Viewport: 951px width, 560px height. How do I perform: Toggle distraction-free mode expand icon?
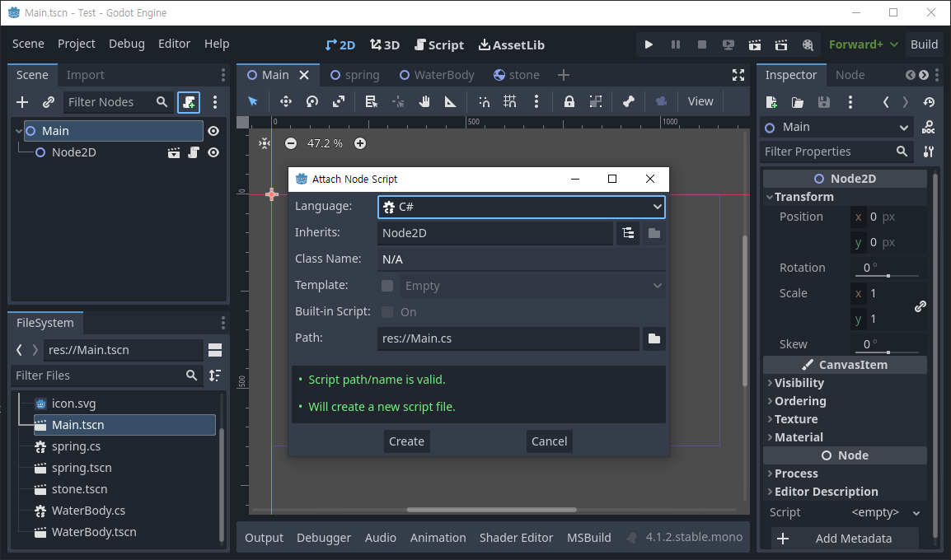[x=738, y=75]
